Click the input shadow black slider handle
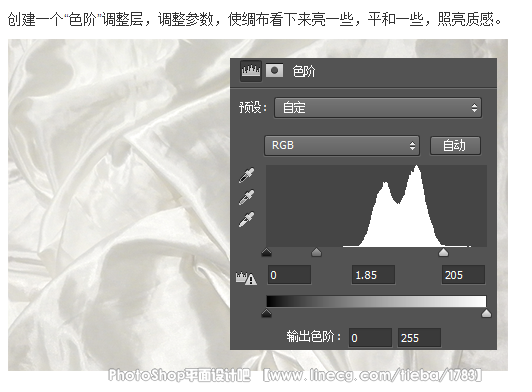 tap(267, 252)
